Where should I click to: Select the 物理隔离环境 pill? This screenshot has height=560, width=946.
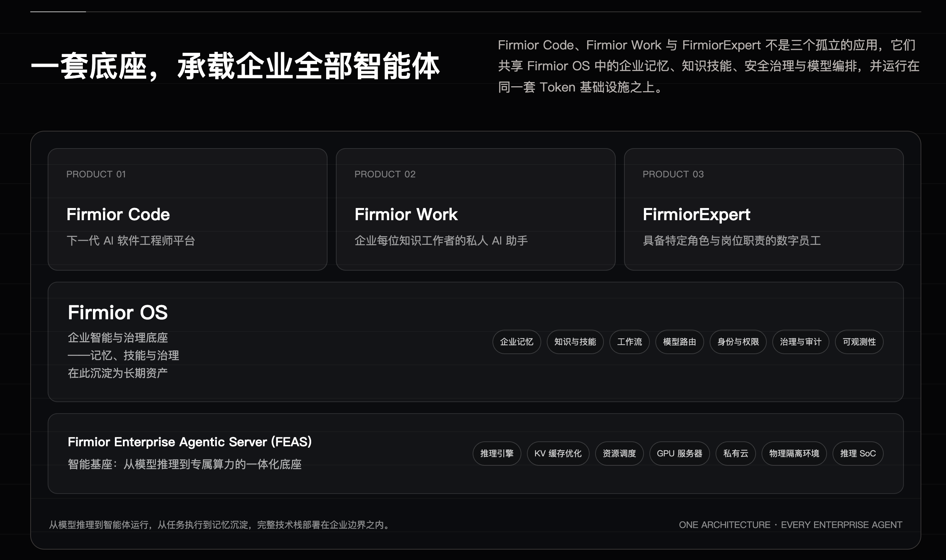794,454
